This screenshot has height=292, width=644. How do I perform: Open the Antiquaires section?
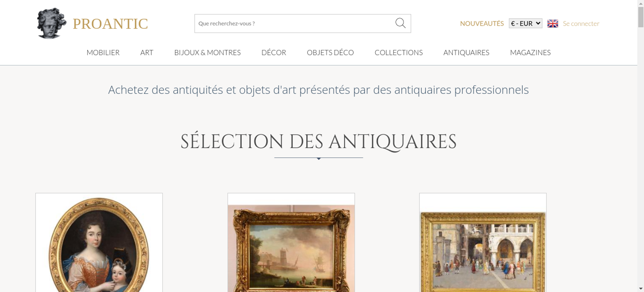click(466, 52)
